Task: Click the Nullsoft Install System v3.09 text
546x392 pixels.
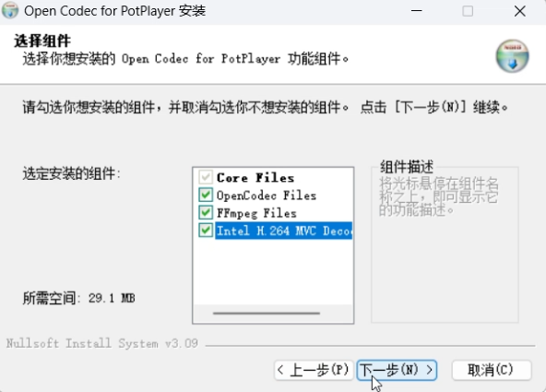Action: point(102,344)
